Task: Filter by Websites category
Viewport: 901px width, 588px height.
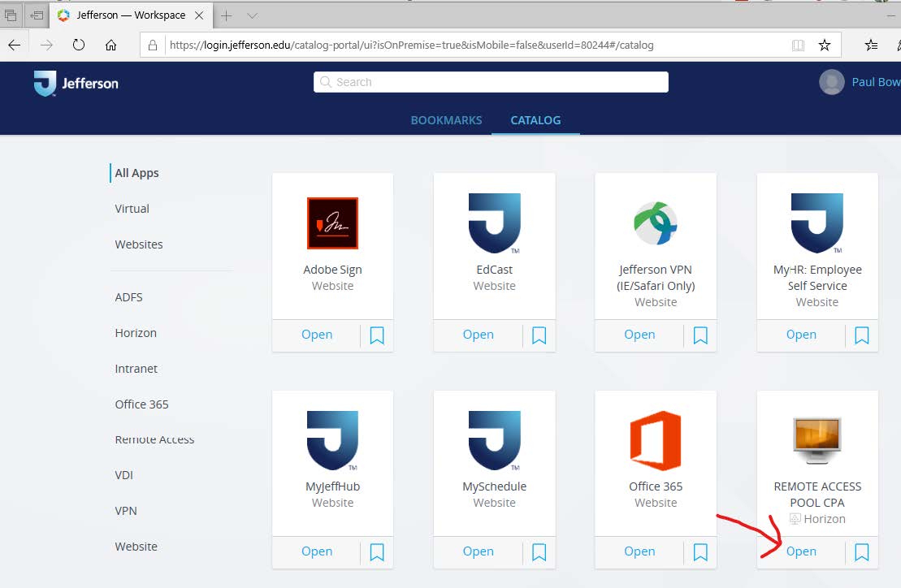Action: pos(139,244)
